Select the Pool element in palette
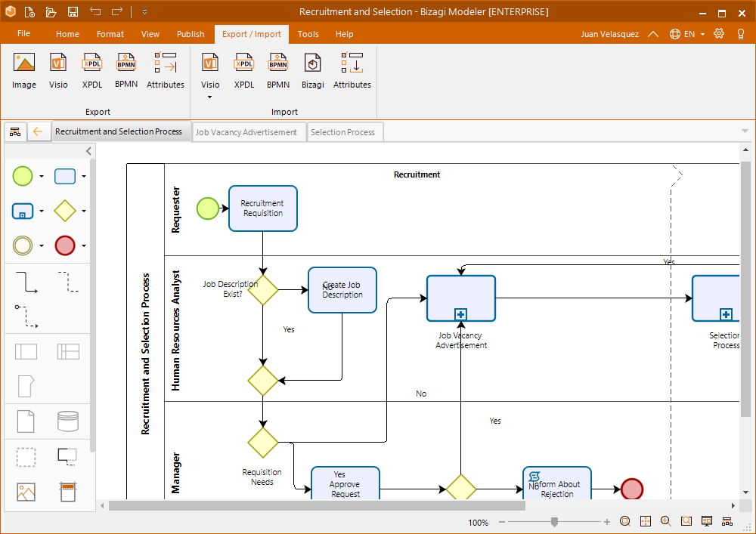The image size is (756, 534). click(x=26, y=351)
